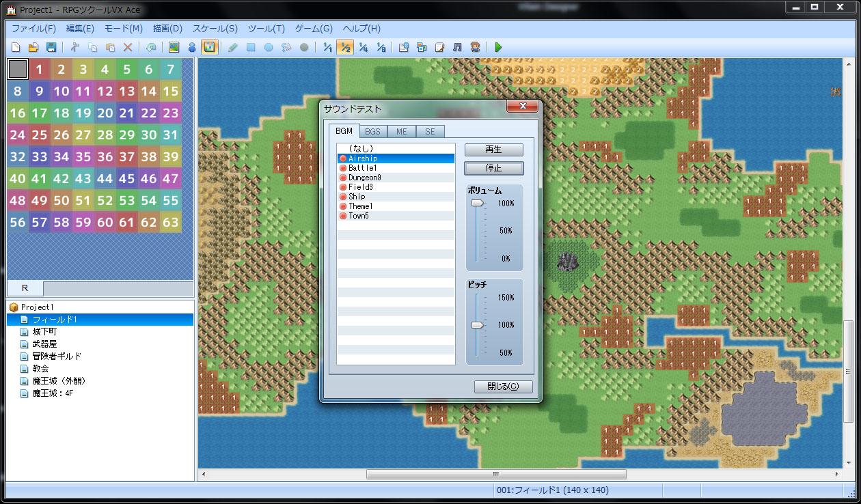This screenshot has width=861, height=504.
Task: Click the 閉じる(C) button
Action: pos(503,387)
